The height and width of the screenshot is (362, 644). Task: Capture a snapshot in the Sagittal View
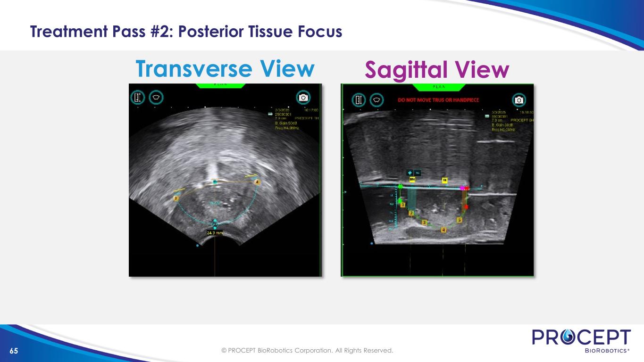(x=519, y=100)
